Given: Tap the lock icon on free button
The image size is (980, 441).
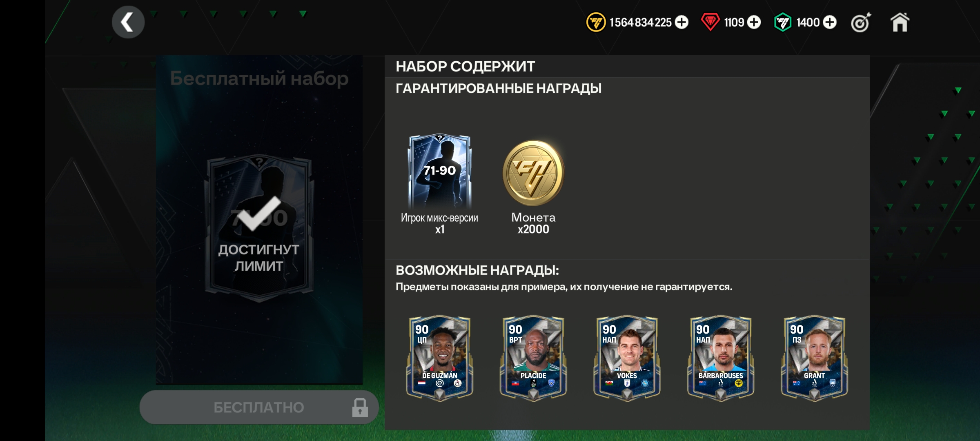Looking at the screenshot, I should coord(360,408).
